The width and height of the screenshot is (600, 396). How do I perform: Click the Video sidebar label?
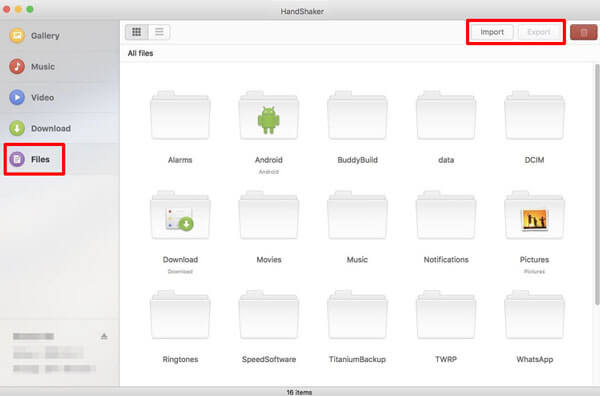tap(42, 98)
